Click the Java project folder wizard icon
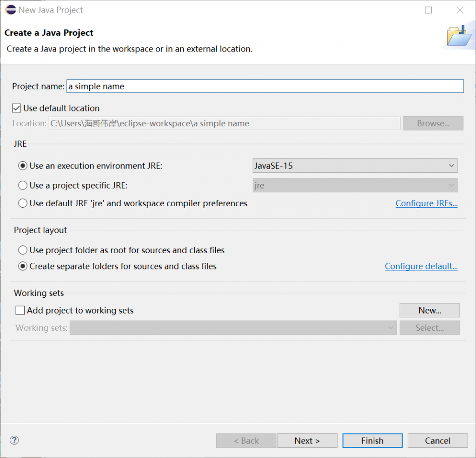476x458 pixels. pyautogui.click(x=459, y=36)
